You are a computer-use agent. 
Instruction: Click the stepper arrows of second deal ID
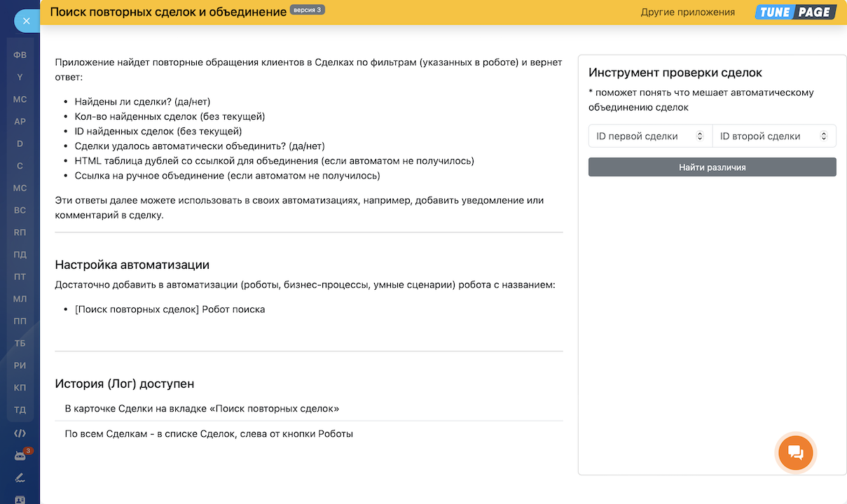tap(823, 136)
